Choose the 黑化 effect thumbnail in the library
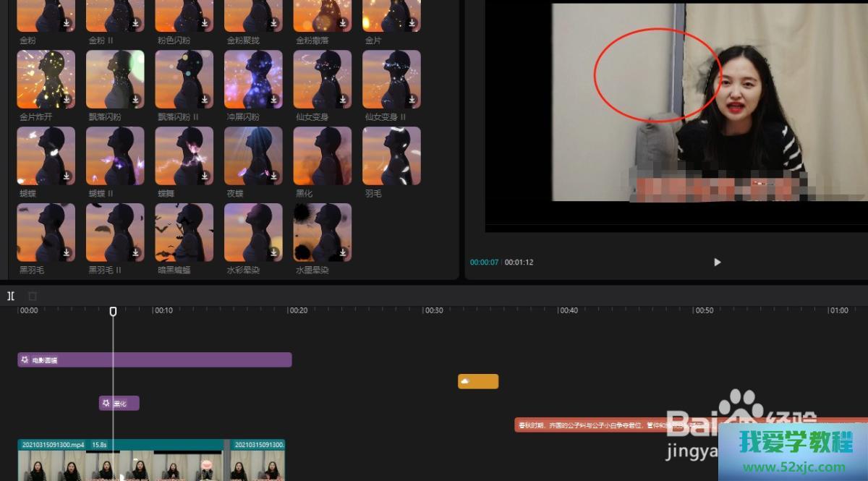The width and height of the screenshot is (868, 481). click(322, 156)
